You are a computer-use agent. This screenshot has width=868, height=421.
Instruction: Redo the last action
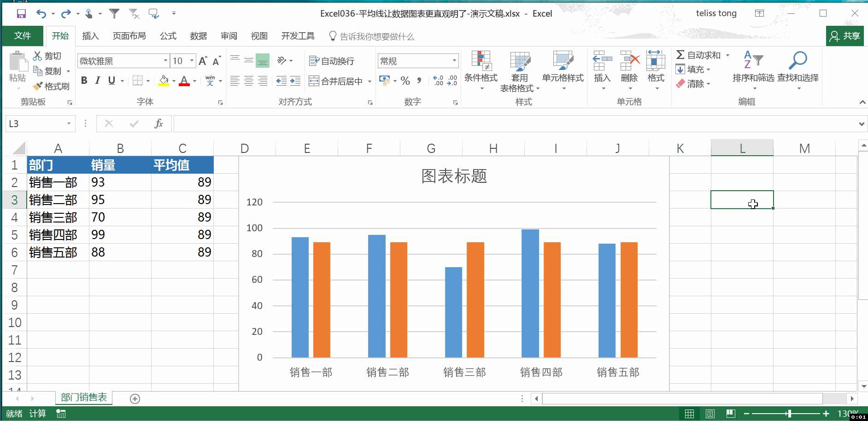click(x=66, y=14)
